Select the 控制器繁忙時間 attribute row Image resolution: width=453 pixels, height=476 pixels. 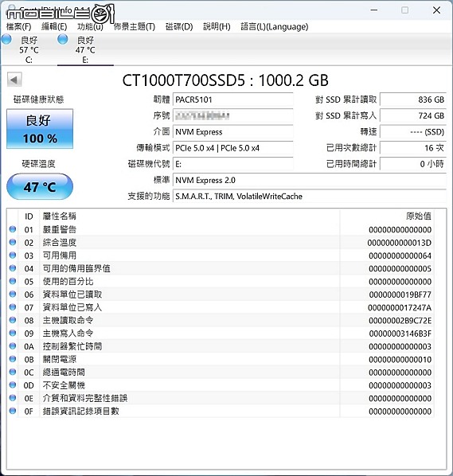221,346
